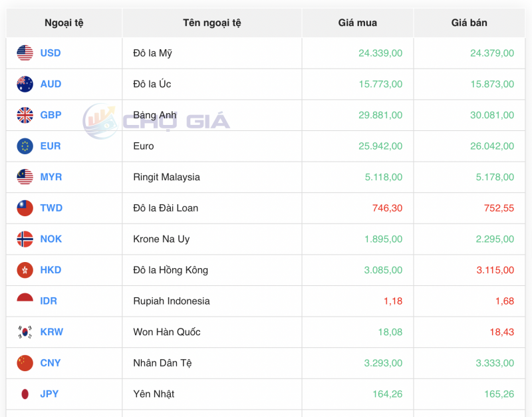
Task: Select the USD currency code link
Action: pos(51,53)
